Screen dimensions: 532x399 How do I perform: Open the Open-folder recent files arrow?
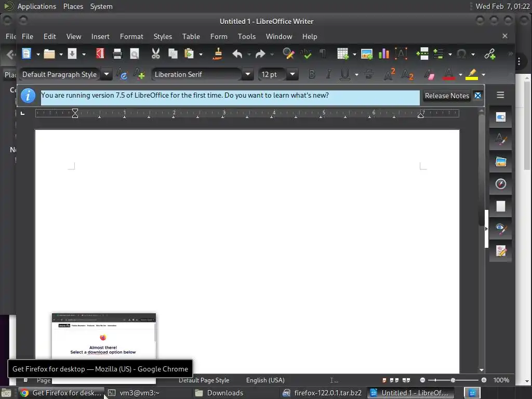pyautogui.click(x=61, y=54)
